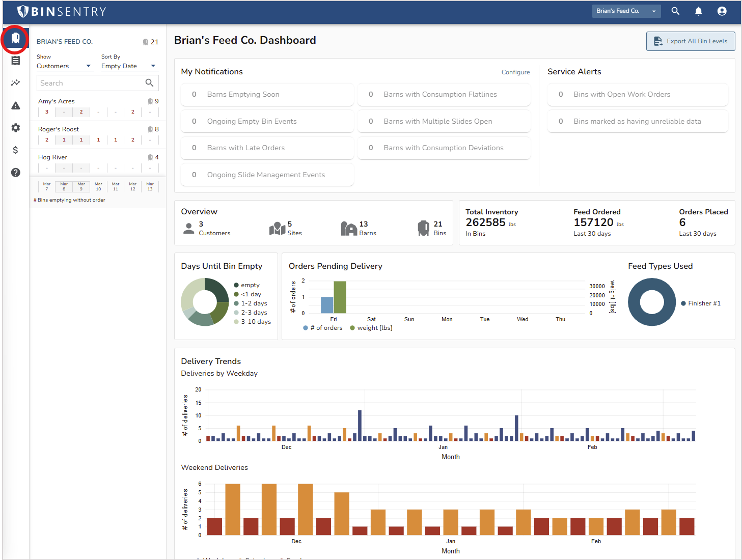Image resolution: width=742 pixels, height=560 pixels.
Task: Open the help question mark icon
Action: (15, 173)
